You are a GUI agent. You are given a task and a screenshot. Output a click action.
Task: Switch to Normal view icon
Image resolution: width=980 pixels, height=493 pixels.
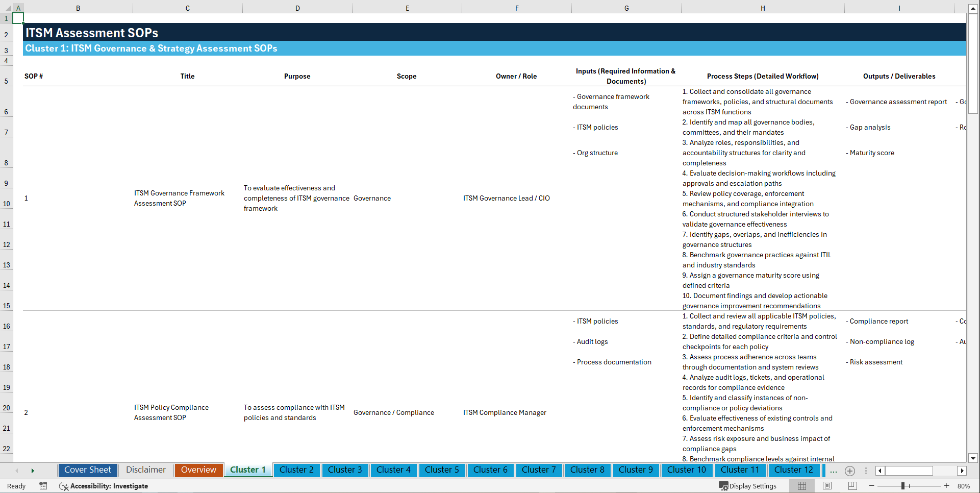click(x=801, y=486)
